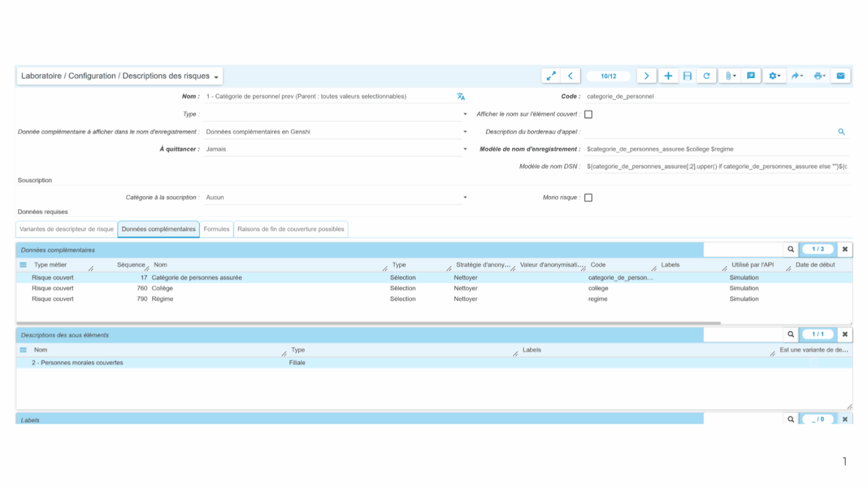Image resolution: width=868 pixels, height=488 pixels.
Task: Go to previous record with left arrow
Action: point(570,76)
